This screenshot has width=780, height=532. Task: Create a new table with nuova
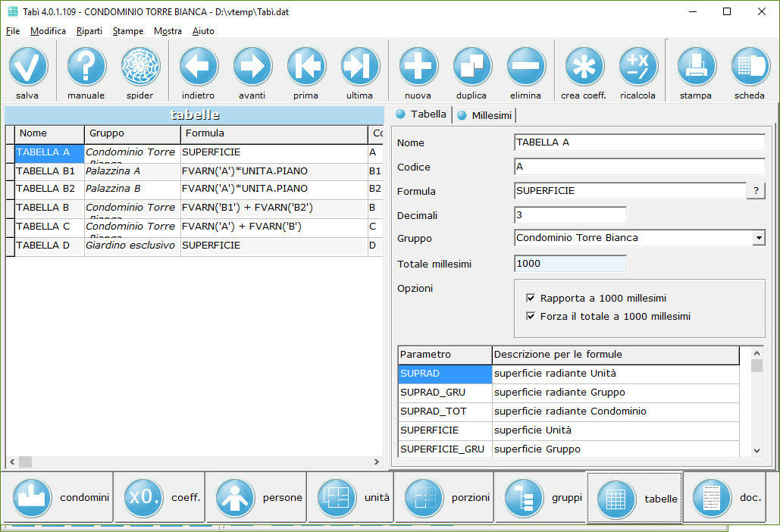[x=418, y=67]
